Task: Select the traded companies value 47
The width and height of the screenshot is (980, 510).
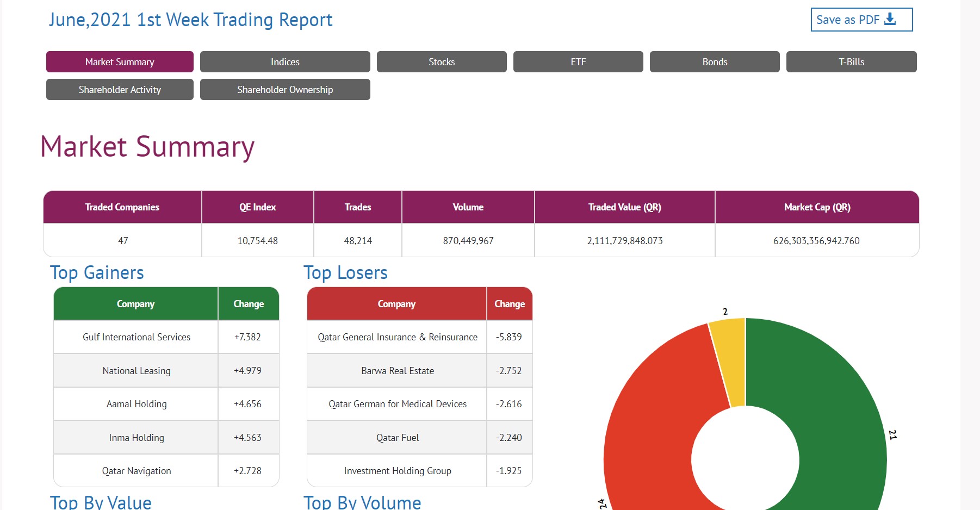Action: pyautogui.click(x=123, y=241)
